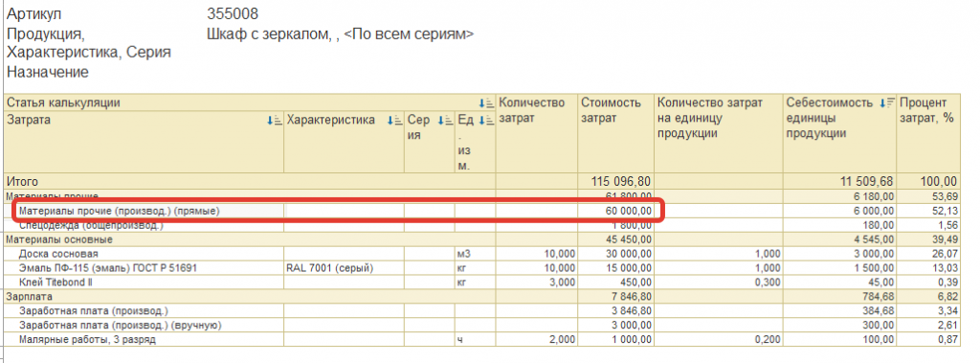Select Эмаль ПФ-115 cost row

click(482, 268)
